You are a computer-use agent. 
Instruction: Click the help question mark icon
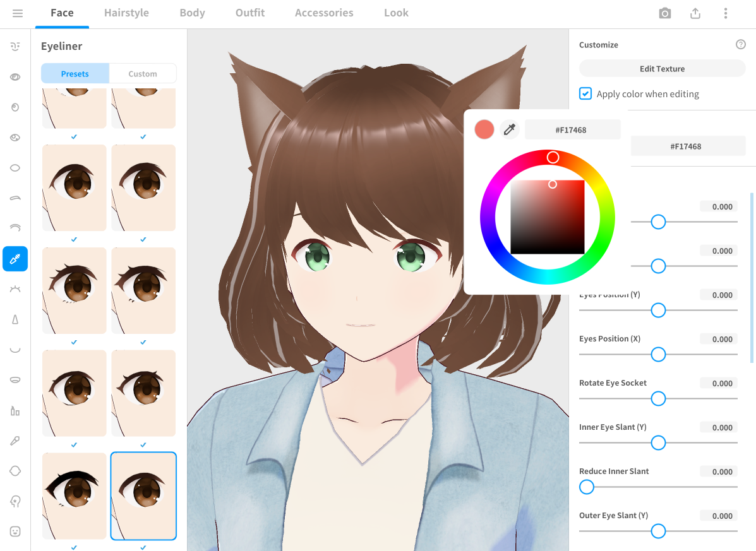click(x=741, y=45)
